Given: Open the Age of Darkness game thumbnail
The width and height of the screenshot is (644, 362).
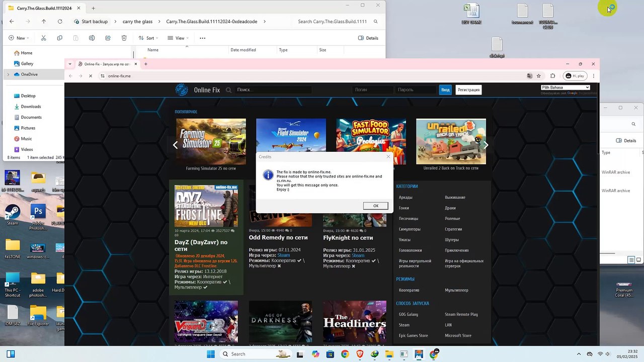Looking at the screenshot, I should point(280,322).
